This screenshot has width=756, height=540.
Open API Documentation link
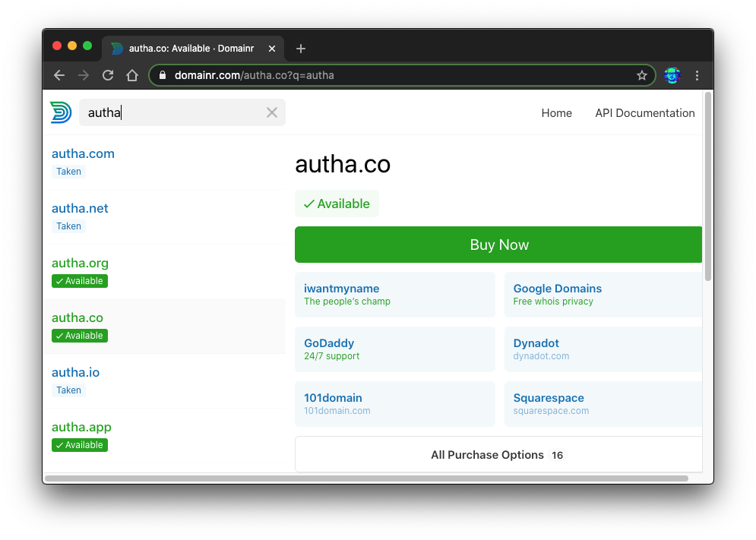pyautogui.click(x=644, y=113)
